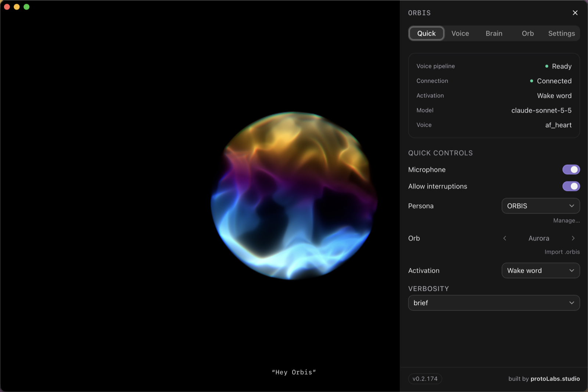Open the Settings tab
This screenshot has height=392, width=588.
point(562,33)
